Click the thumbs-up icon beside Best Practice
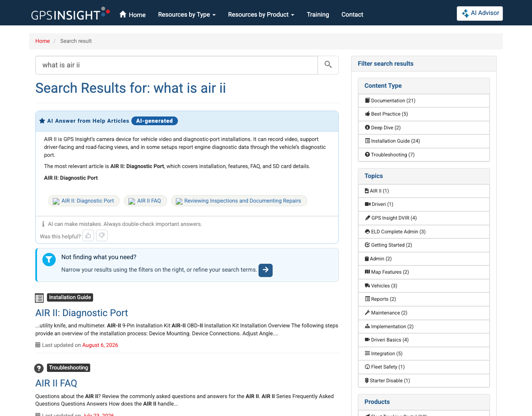 [367, 114]
